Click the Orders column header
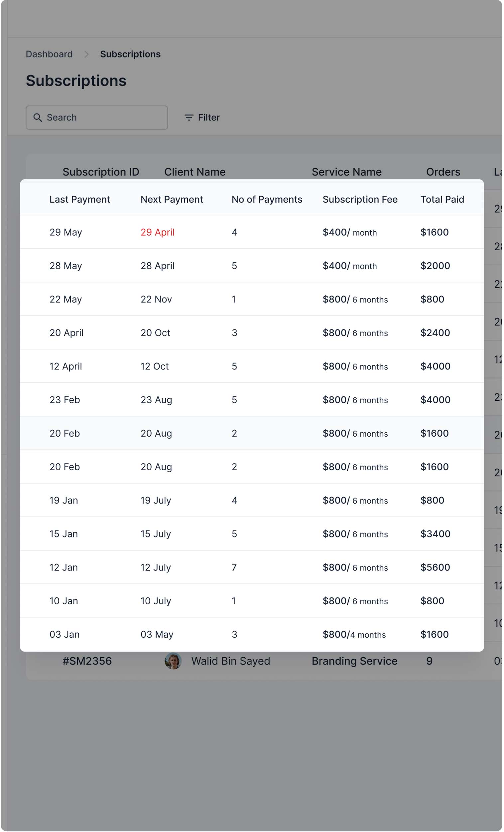 443,171
